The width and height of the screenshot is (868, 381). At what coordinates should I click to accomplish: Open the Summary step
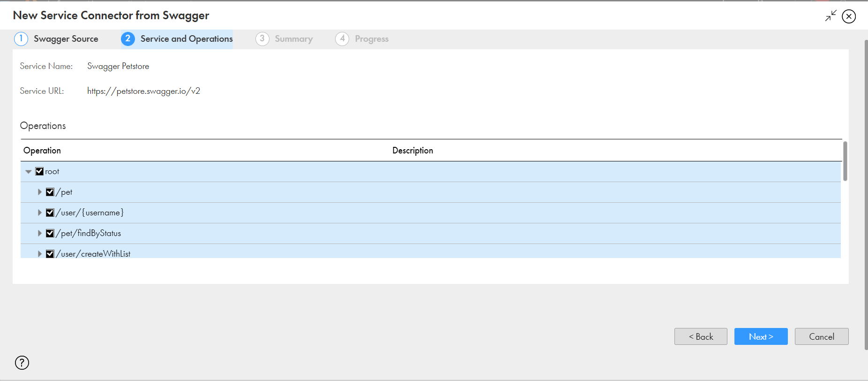click(x=294, y=39)
